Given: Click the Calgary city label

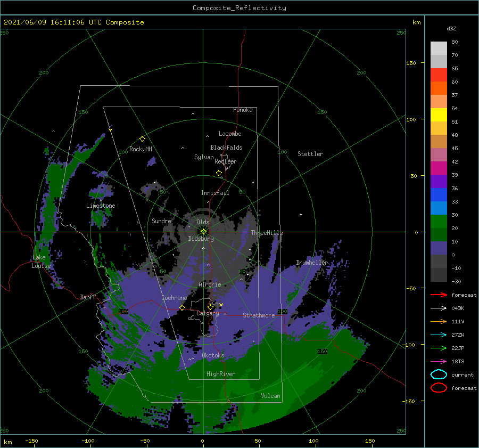Looking at the screenshot, I should click(x=208, y=313).
